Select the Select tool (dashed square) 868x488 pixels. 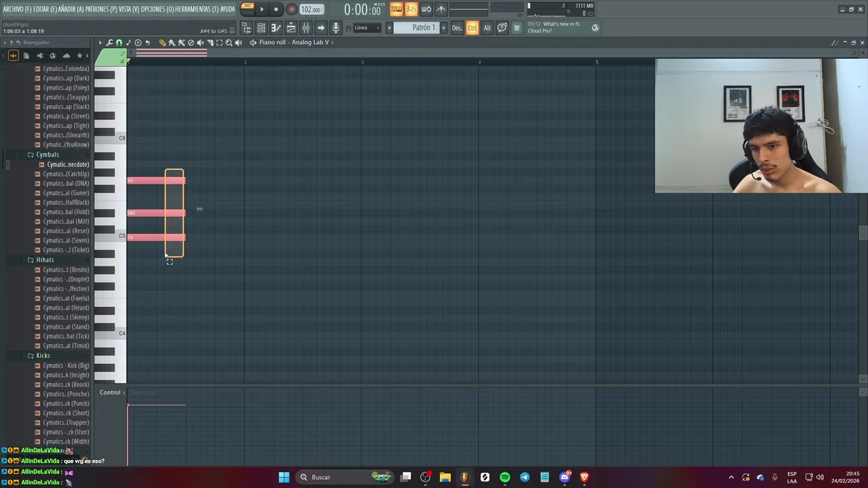[x=219, y=43]
